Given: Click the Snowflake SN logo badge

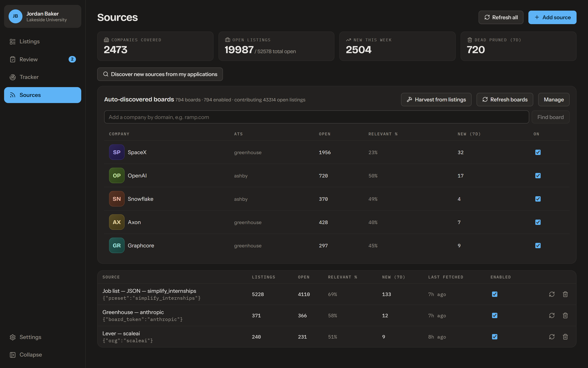Looking at the screenshot, I should 117,199.
